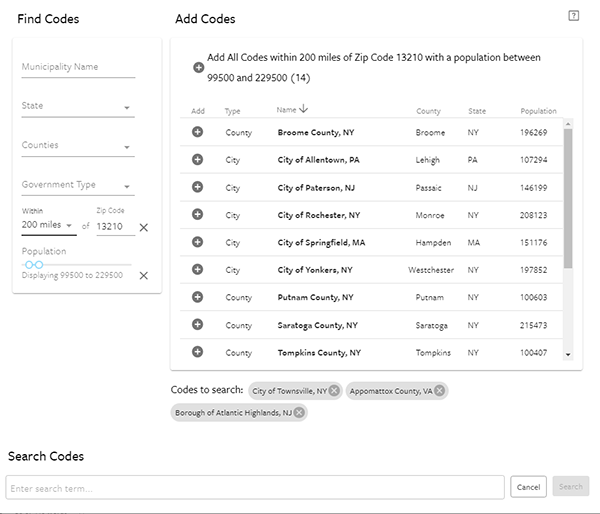Viewport: 600px width, 514px height.
Task: Add City of Paterson, NJ code
Action: click(197, 187)
